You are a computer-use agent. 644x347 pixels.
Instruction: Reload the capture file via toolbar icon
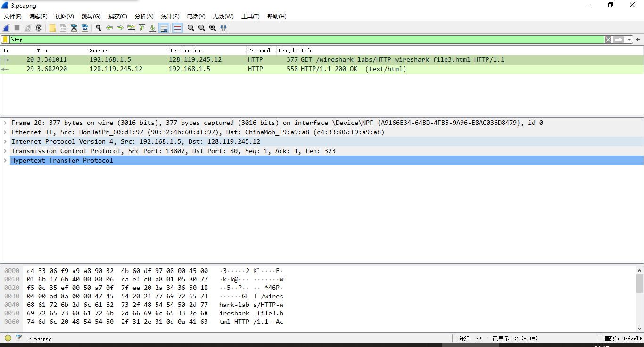click(85, 28)
